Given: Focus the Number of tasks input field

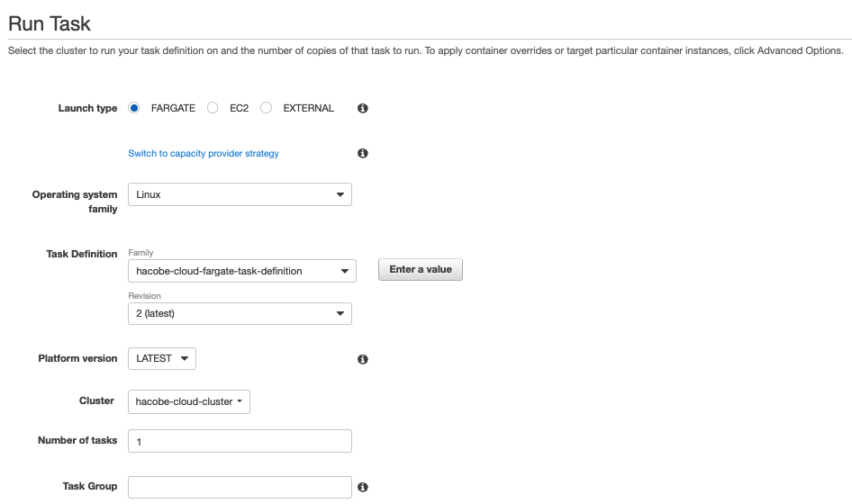Looking at the screenshot, I should click(240, 441).
